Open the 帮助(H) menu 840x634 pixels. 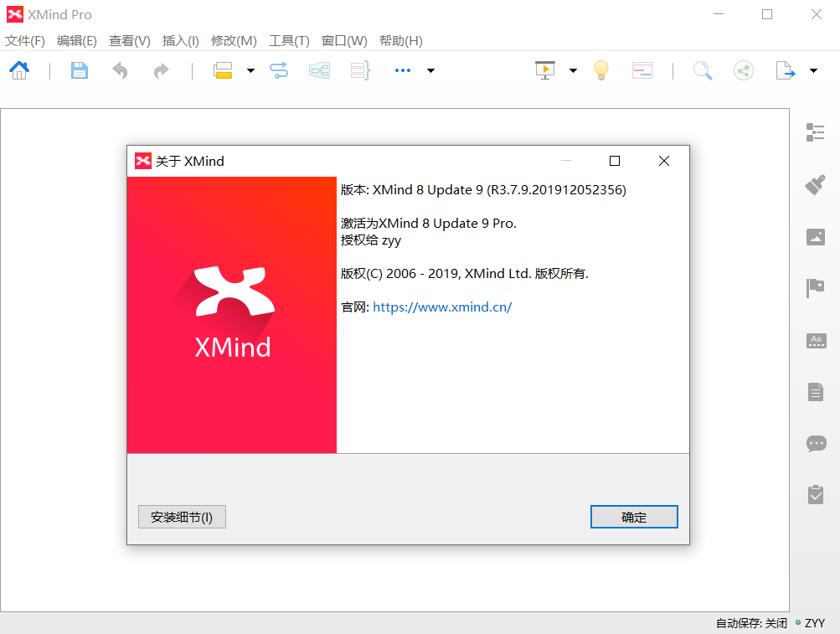click(x=400, y=41)
